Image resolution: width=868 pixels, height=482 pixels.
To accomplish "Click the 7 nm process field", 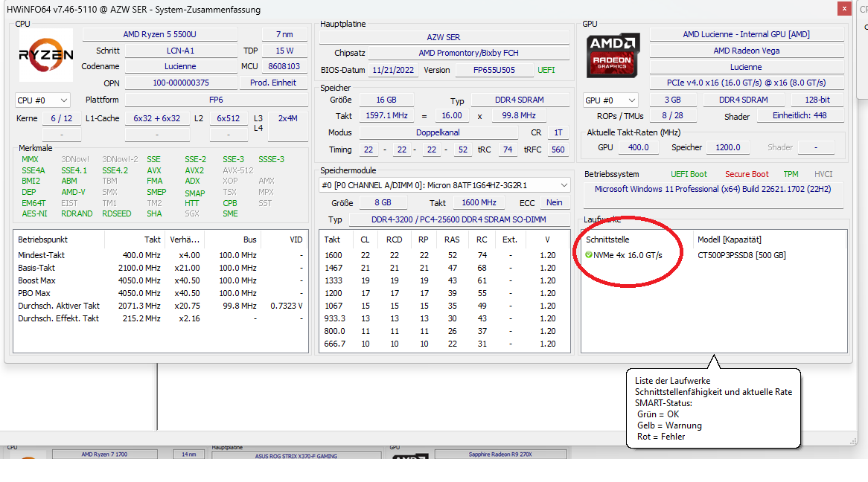I will (x=284, y=34).
